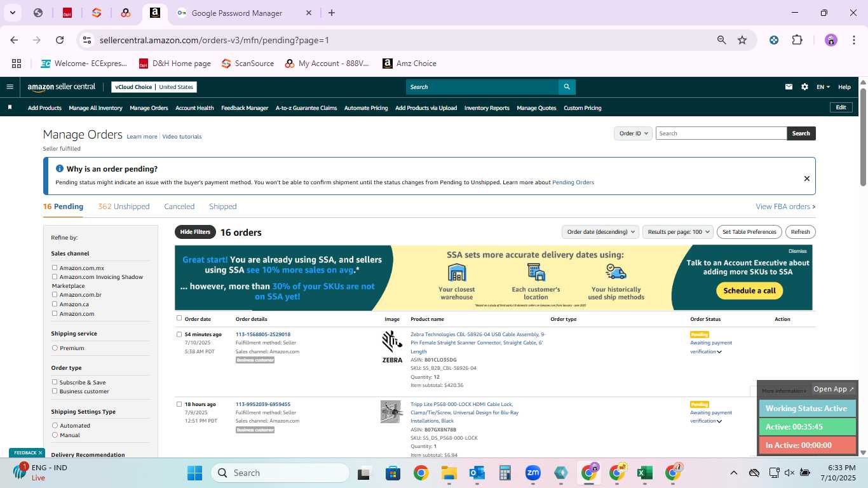Open the tab search dropdown arrow
The width and height of the screenshot is (868, 488).
point(13,13)
